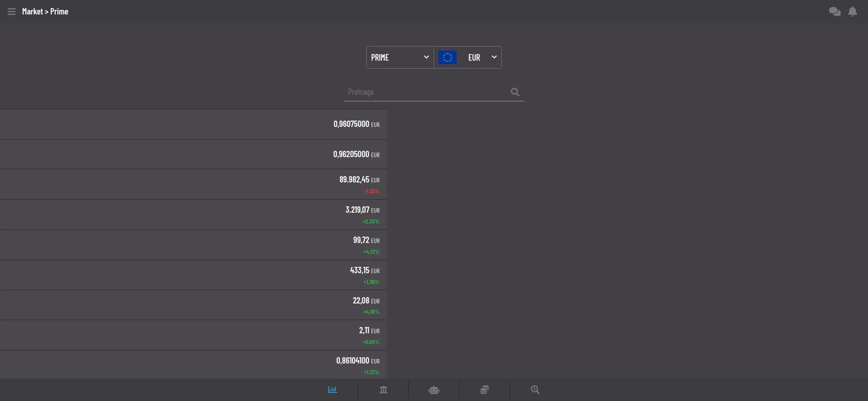Select the row priced 2,11 EUR
Image resolution: width=868 pixels, height=401 pixels.
[x=193, y=335]
